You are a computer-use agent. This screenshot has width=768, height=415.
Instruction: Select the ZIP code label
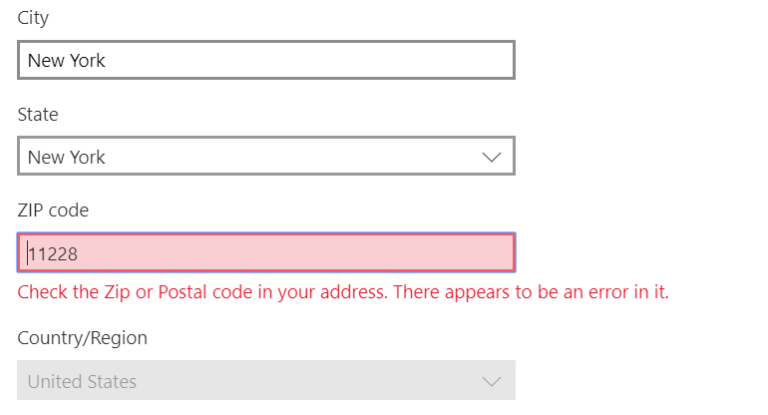[53, 210]
